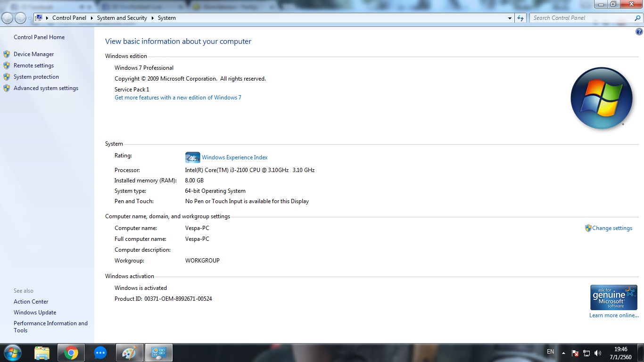Open System protection settings
Screen dimensions: 644x362
(36, 77)
